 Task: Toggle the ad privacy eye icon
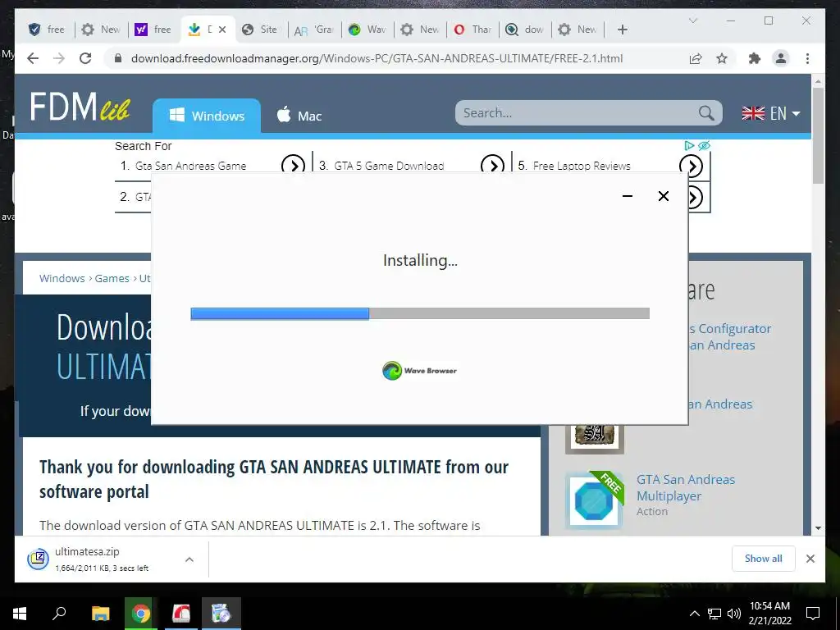tap(704, 145)
